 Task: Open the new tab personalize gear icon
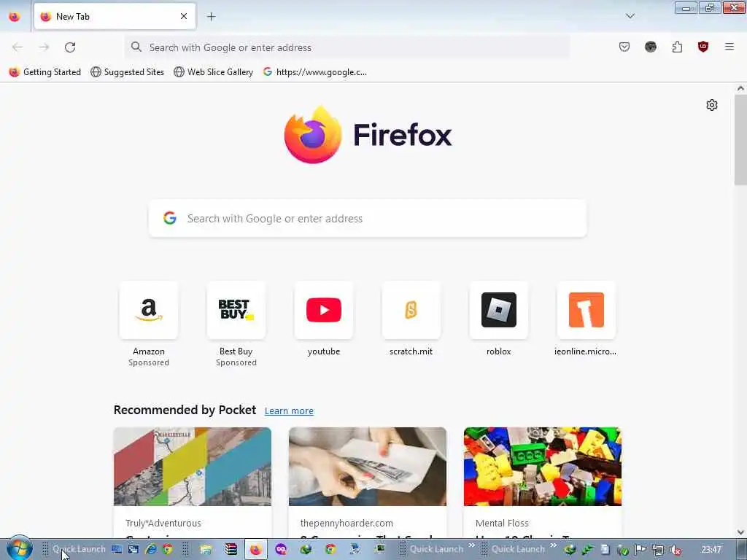(x=712, y=105)
